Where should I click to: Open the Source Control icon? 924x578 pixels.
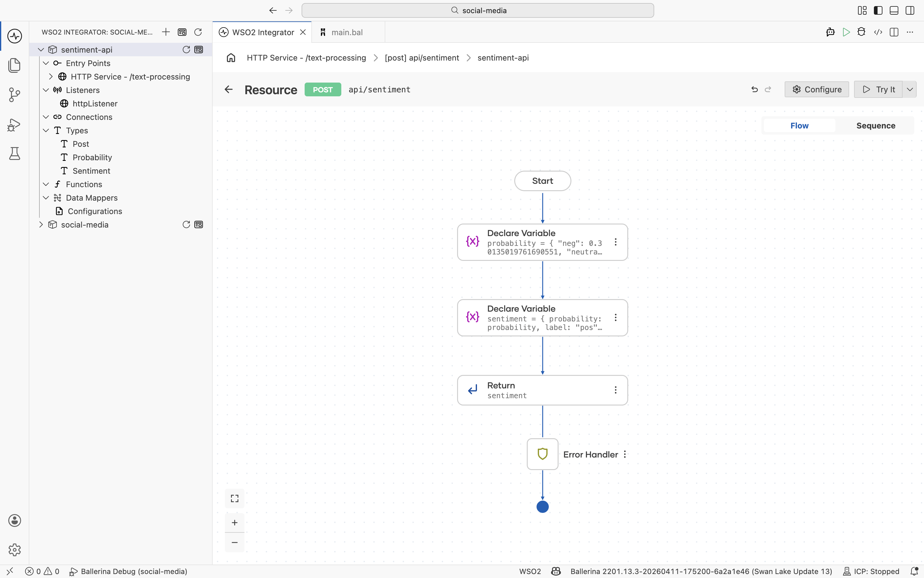click(14, 95)
